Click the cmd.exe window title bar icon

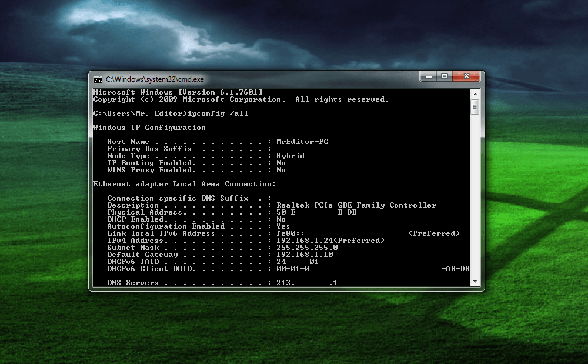(98, 79)
